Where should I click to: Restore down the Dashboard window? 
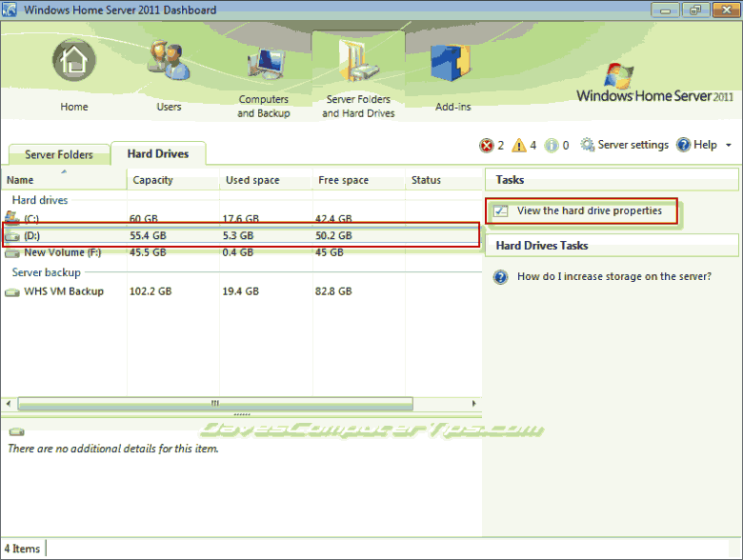click(x=695, y=10)
